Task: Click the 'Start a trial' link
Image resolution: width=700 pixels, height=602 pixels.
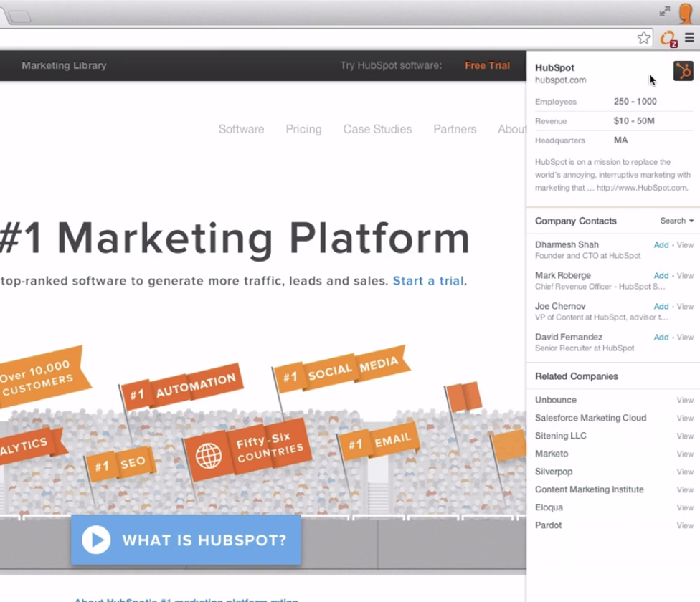Action: click(x=428, y=281)
